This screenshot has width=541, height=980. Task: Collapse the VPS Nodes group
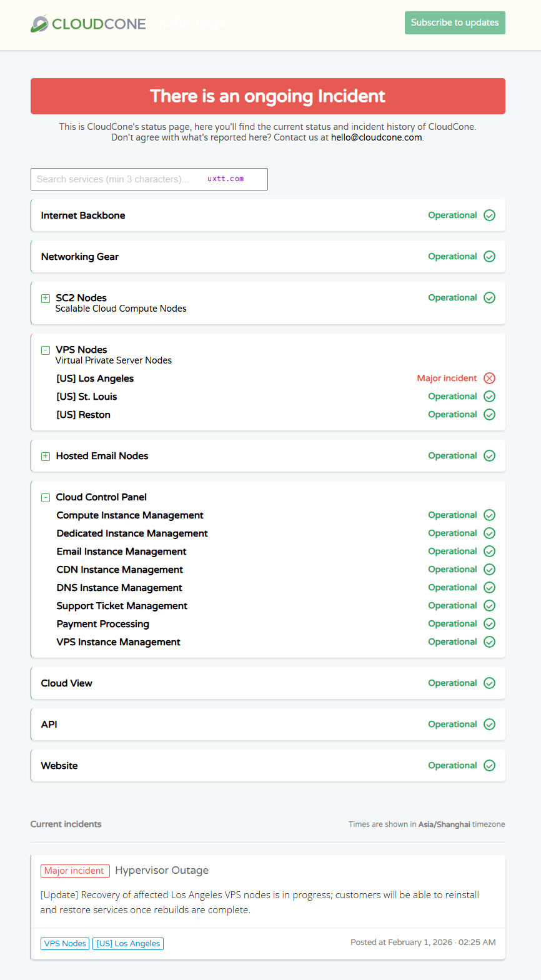click(46, 350)
